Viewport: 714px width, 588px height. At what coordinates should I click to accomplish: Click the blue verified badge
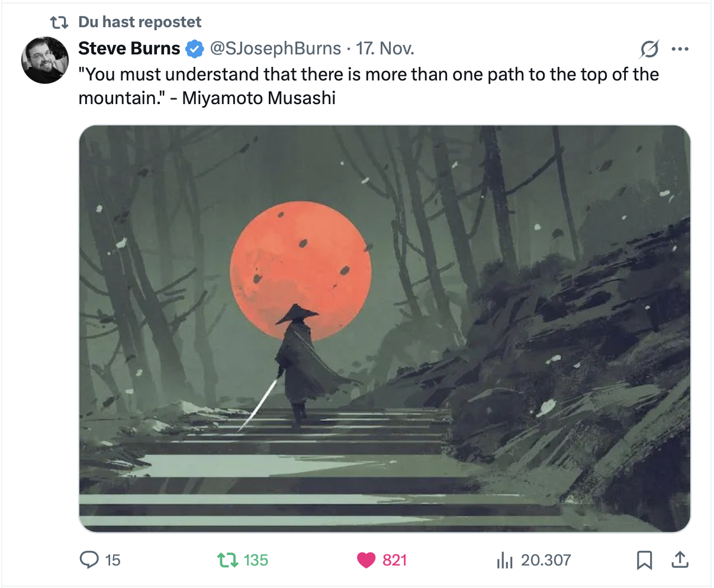click(x=195, y=49)
